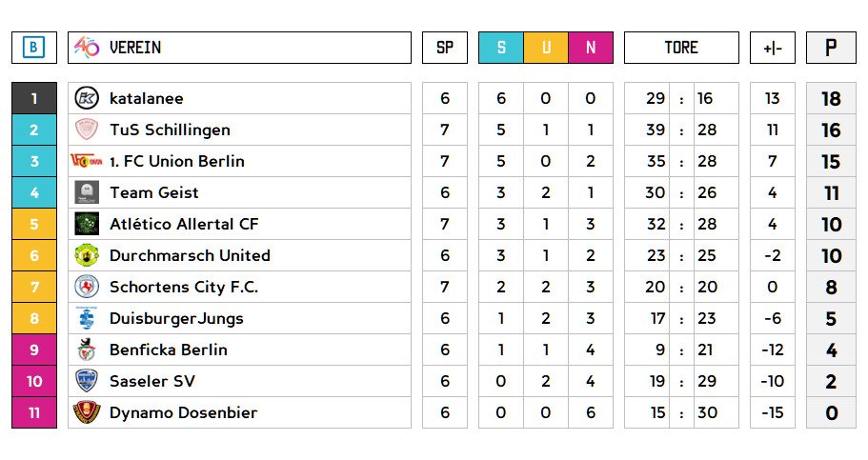Click the Atlético Allertal CF crest
The height and width of the screenshot is (460, 868).
87,224
